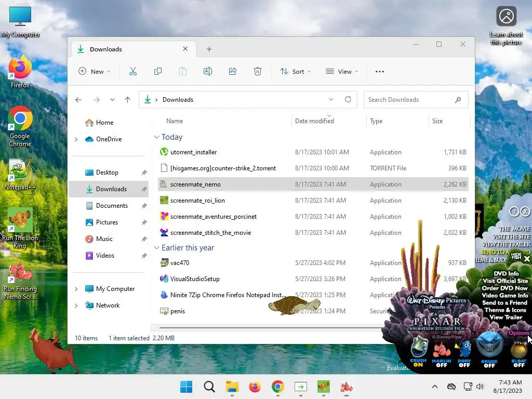This screenshot has height=399, width=532.
Task: Click Visit Official Site link
Action: click(505, 281)
